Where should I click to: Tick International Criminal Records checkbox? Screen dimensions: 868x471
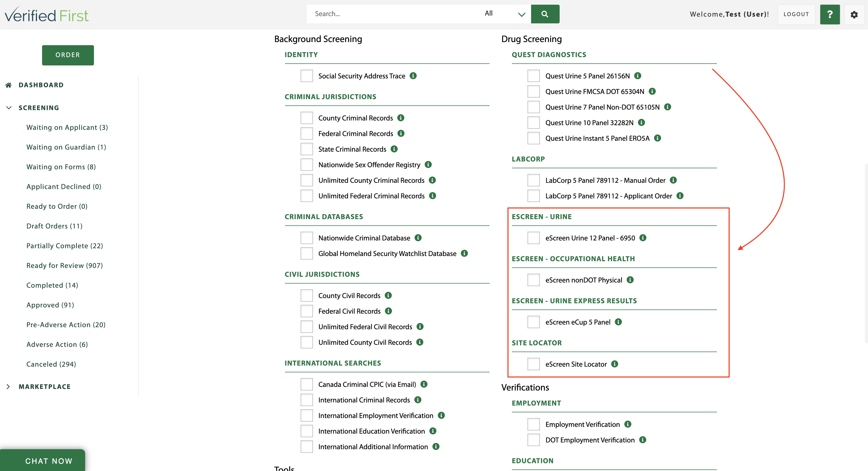[x=307, y=400]
